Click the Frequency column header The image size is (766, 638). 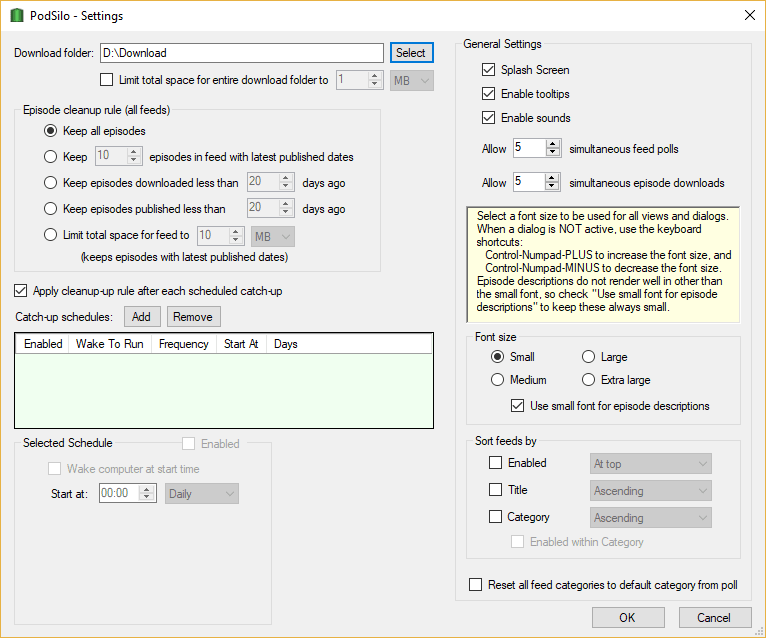tap(183, 344)
